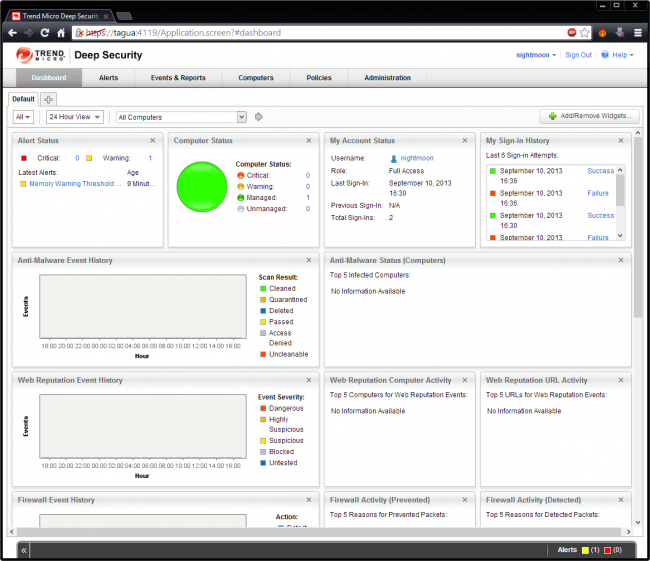650x561 pixels.
Task: Click the red Dangerous legend swatch
Action: click(263, 408)
